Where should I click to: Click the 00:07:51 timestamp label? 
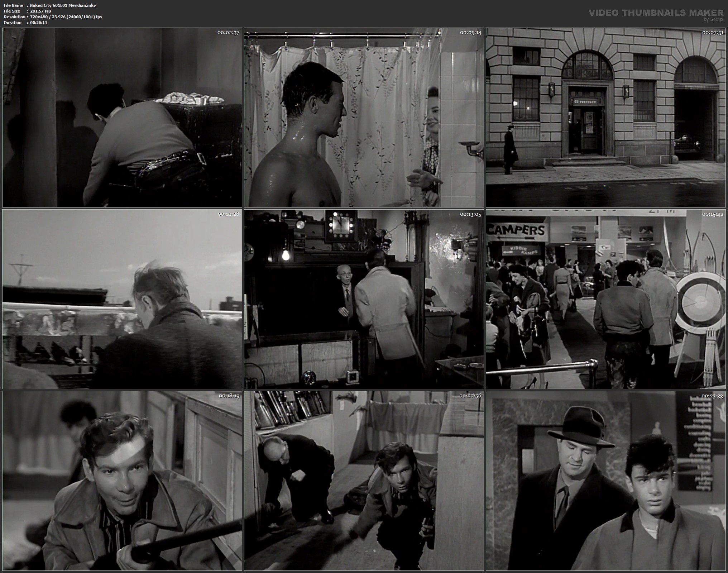click(x=713, y=33)
